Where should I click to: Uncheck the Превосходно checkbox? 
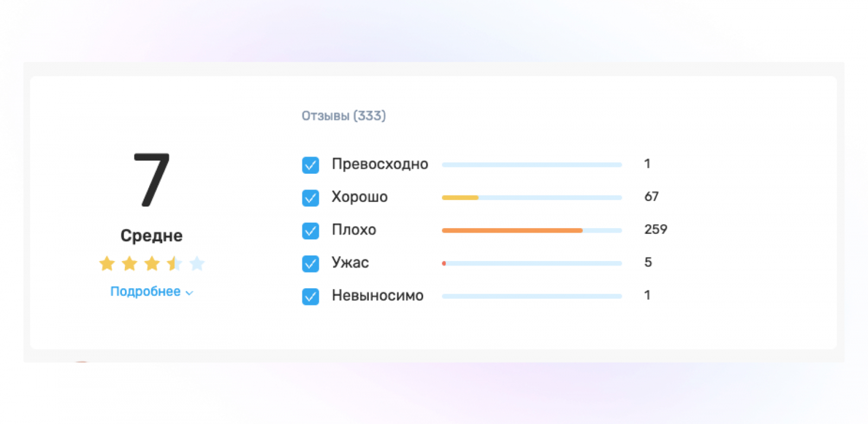pyautogui.click(x=310, y=165)
